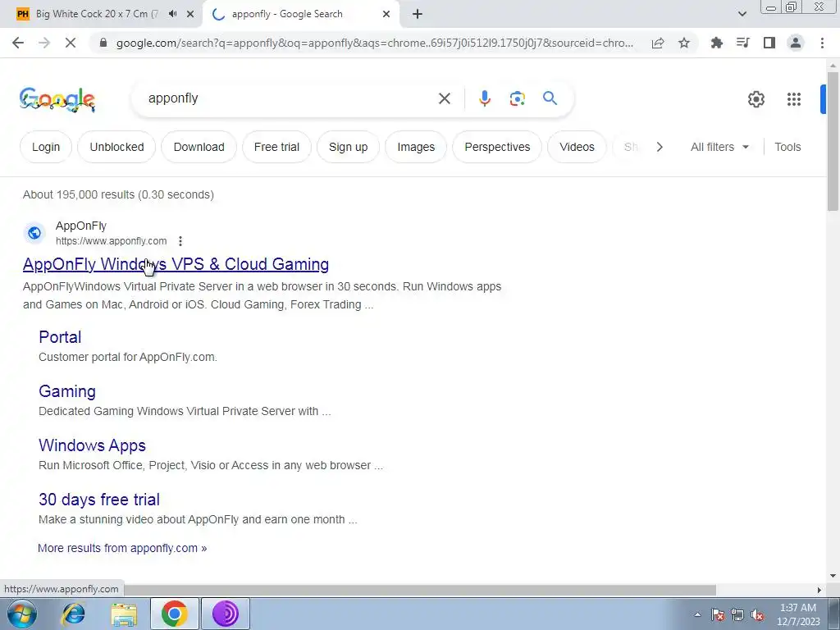Start voice search with the microphone icon
840x630 pixels.
[x=484, y=98]
